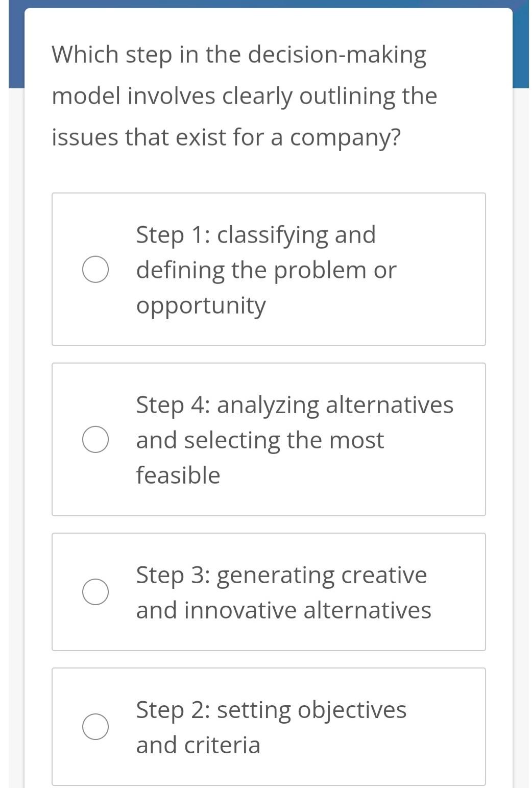Viewport: 532px width, 788px height.
Task: Select the radio button for Step 2
Action: click(x=95, y=726)
